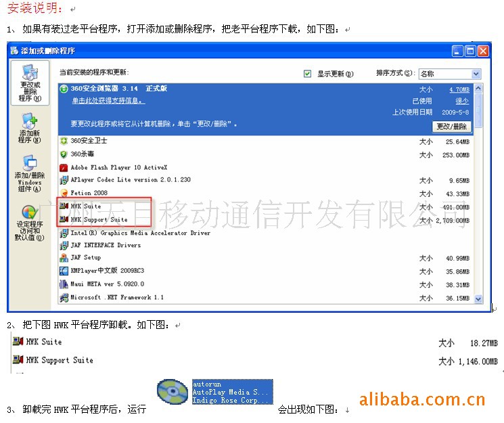504x423 pixels.
Task: Click the 更改/删除 button
Action: 451,127
